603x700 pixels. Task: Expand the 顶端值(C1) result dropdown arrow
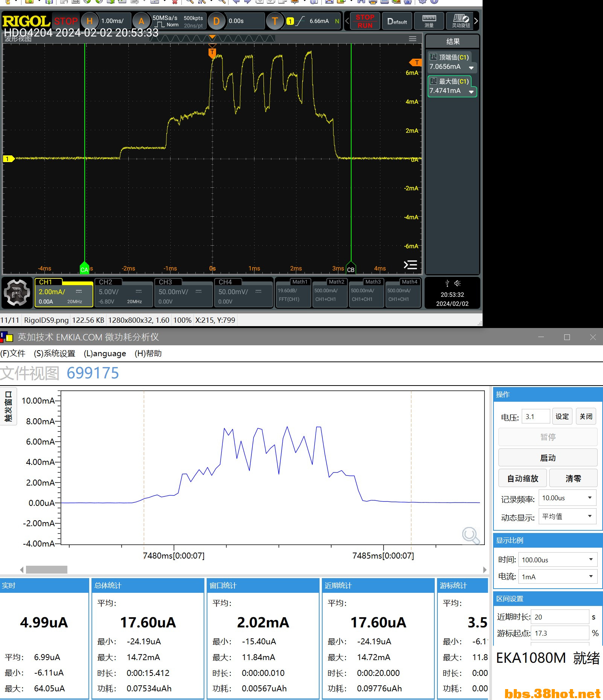[471, 68]
